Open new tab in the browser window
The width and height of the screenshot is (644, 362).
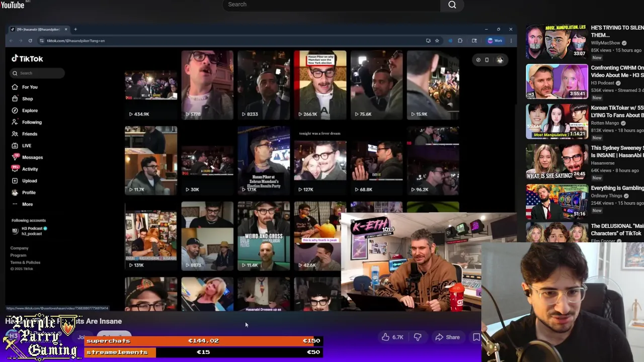(x=75, y=29)
